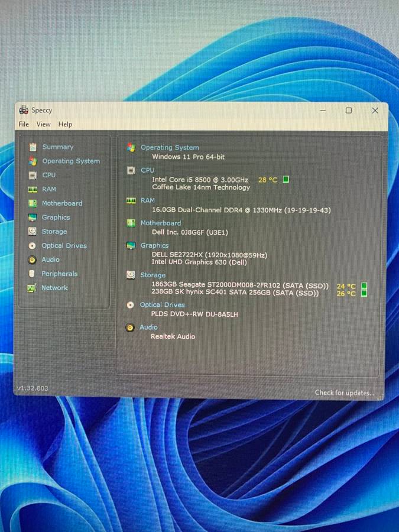Click the Network card icon in sidebar
399x532 pixels.
click(x=31, y=288)
